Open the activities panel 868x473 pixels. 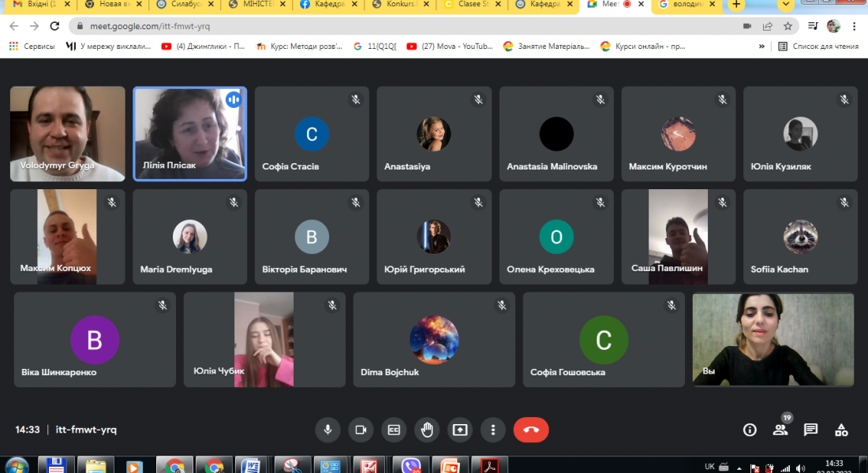click(x=841, y=430)
